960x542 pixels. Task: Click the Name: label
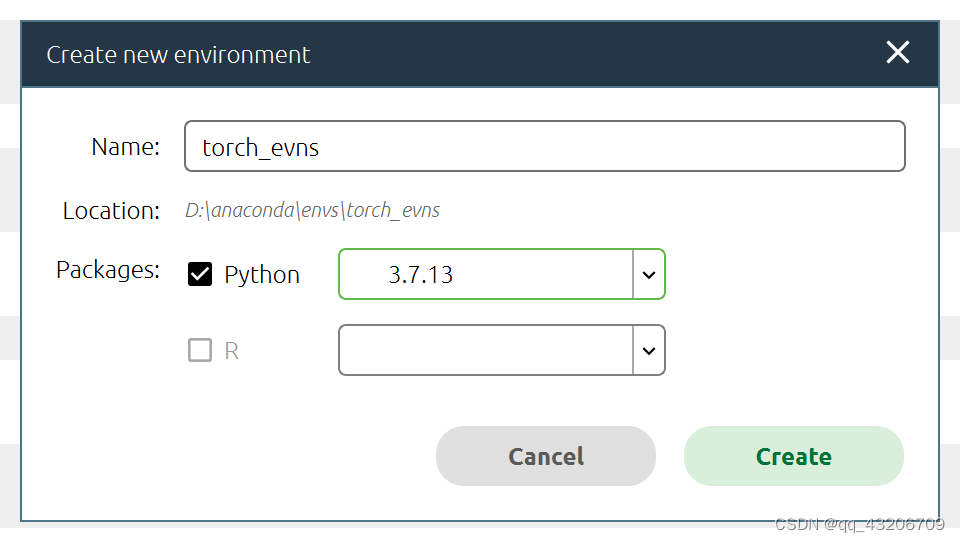(x=126, y=147)
